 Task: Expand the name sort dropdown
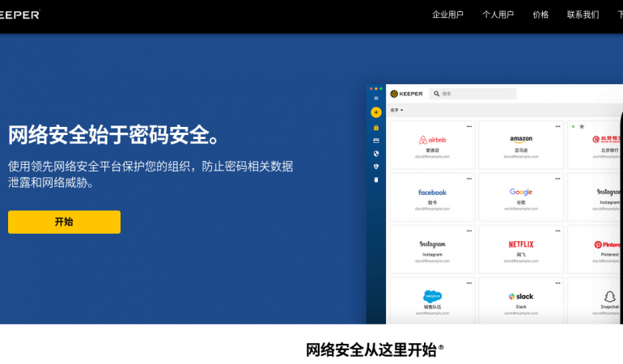tap(396, 110)
